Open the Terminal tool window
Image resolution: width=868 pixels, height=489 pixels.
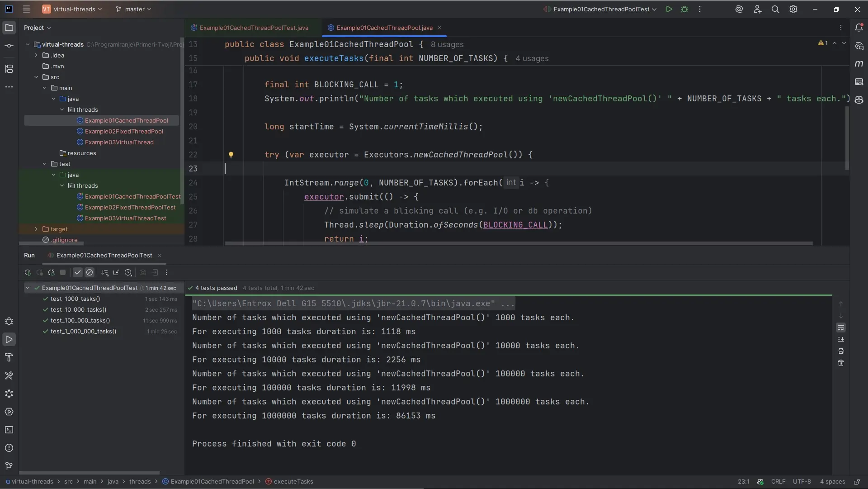tap(9, 430)
